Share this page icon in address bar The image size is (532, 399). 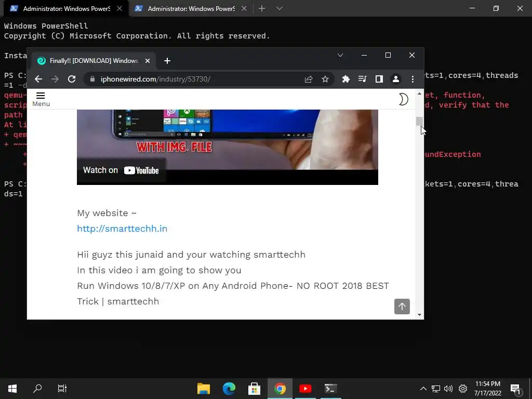pyautogui.click(x=309, y=79)
